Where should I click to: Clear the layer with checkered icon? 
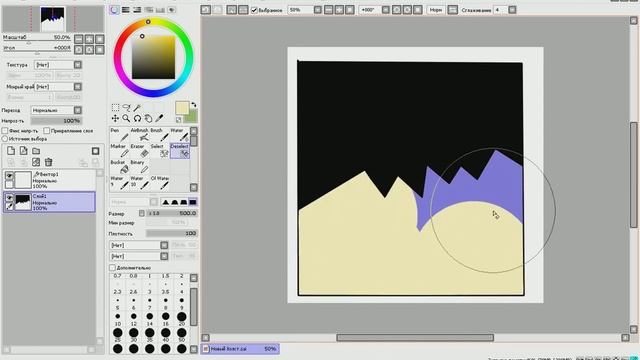coord(36,162)
